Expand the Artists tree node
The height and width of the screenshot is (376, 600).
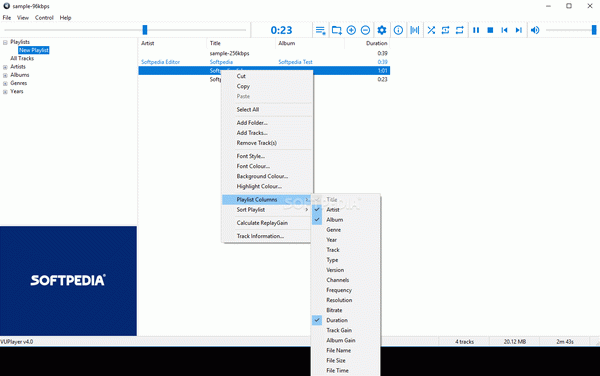tap(5, 67)
